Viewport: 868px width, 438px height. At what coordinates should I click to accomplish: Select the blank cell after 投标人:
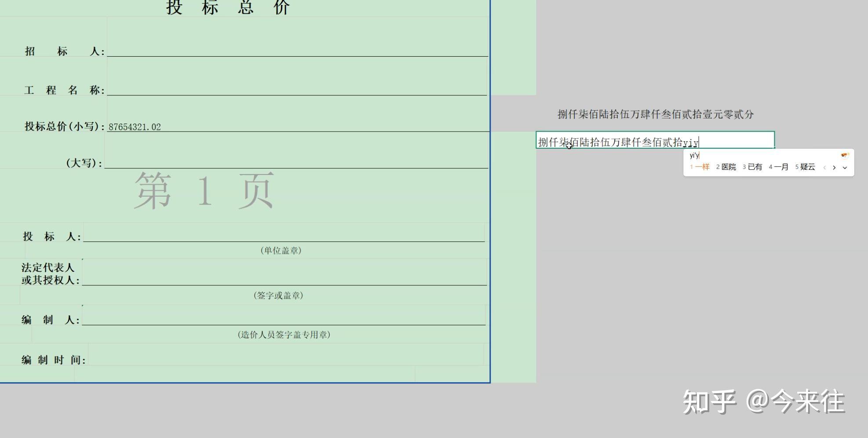click(x=284, y=236)
